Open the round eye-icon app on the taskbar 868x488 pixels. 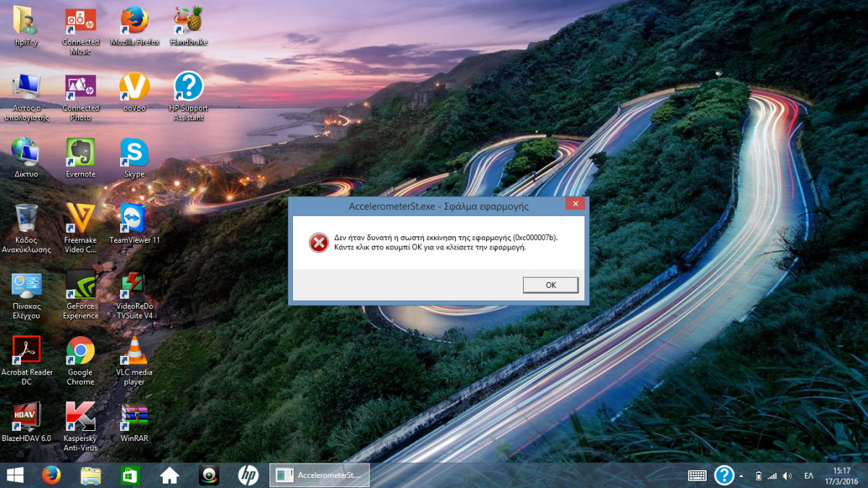click(x=209, y=475)
